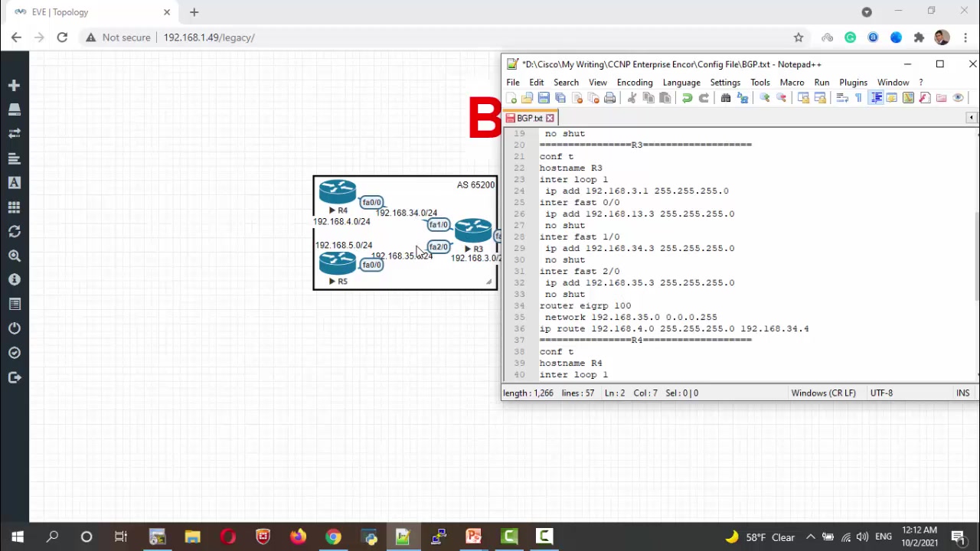Screen dimensions: 980x551
Task: Open the Search menu in Notepad++
Action: click(x=566, y=83)
